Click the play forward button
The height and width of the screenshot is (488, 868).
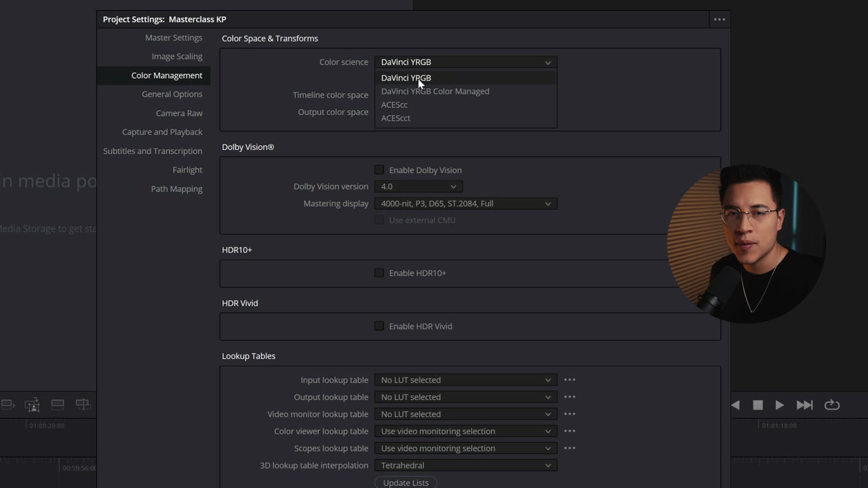tap(780, 405)
